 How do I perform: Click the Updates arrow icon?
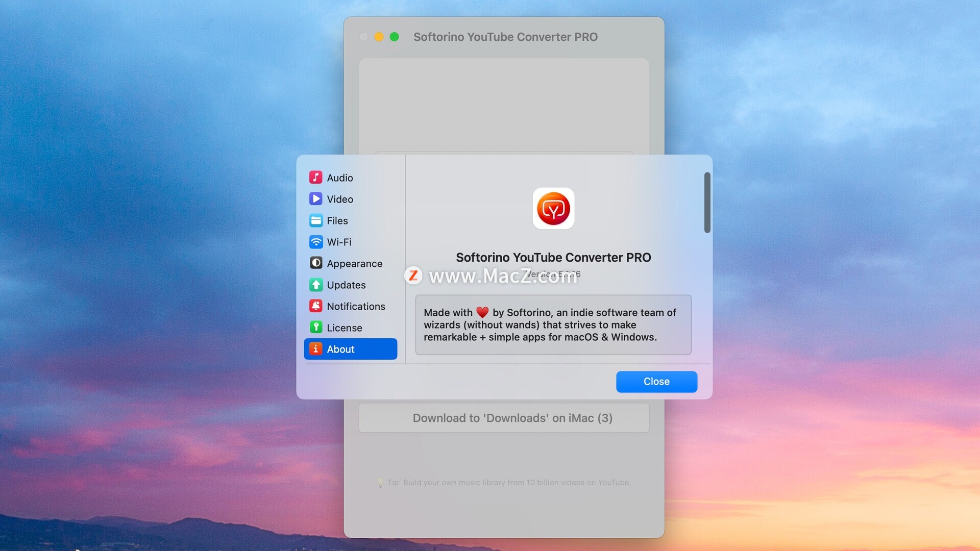(x=315, y=285)
